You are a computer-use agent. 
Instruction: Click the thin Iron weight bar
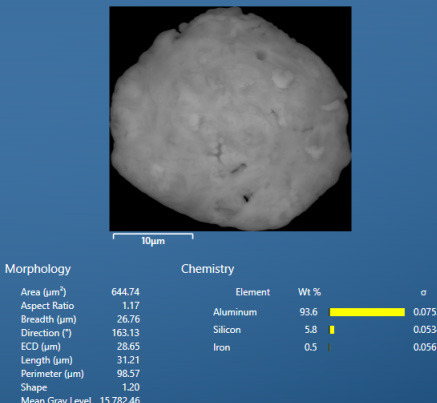pos(330,348)
